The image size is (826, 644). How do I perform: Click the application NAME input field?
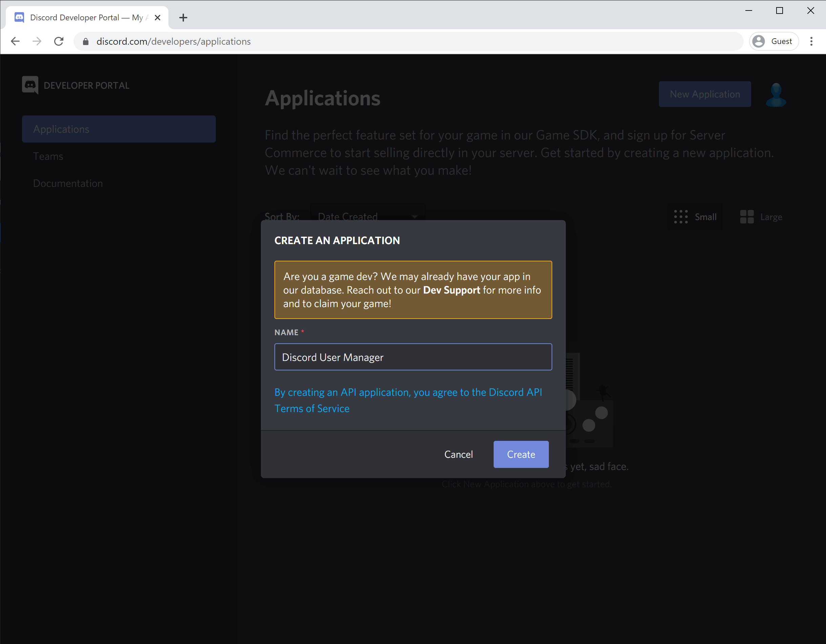tap(413, 357)
